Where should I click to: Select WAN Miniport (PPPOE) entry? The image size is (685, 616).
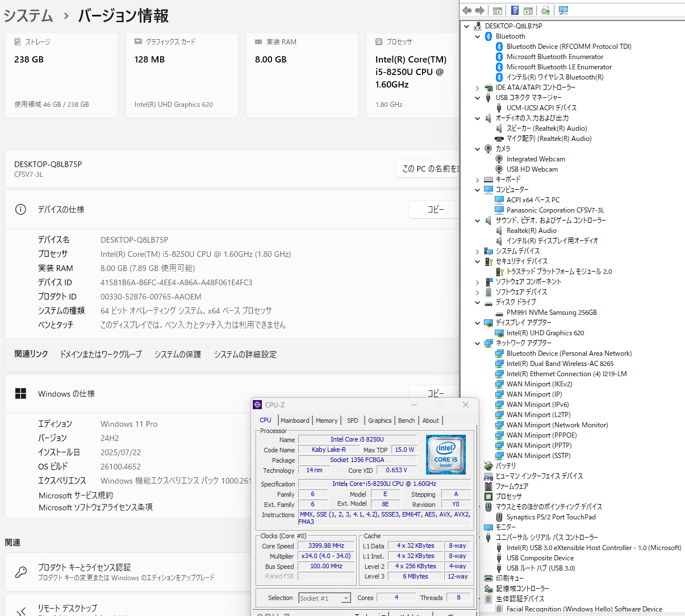coord(542,435)
